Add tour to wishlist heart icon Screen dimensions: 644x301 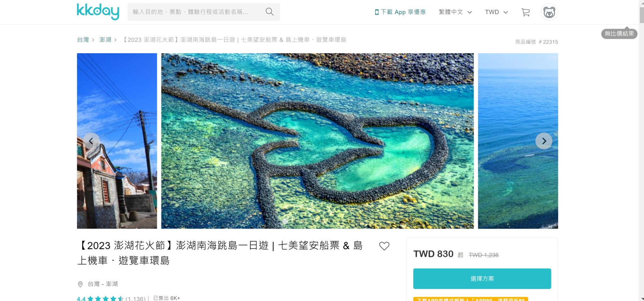[384, 246]
